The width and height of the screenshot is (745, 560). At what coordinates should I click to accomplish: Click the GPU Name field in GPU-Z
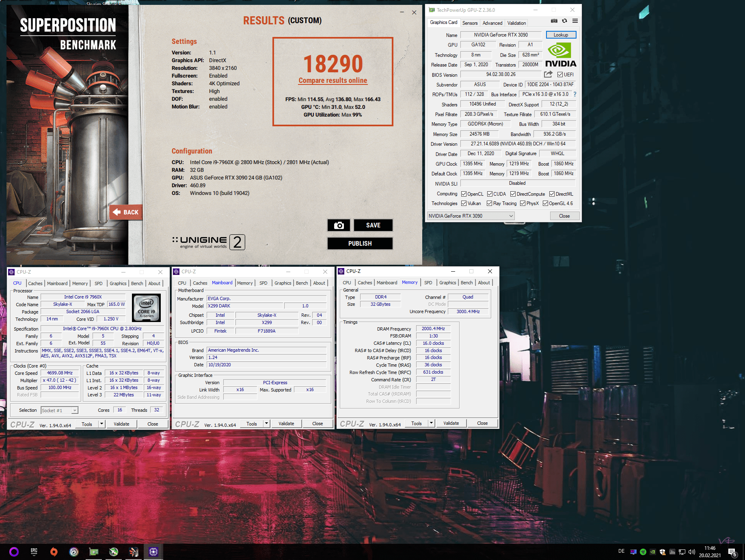[x=501, y=35]
